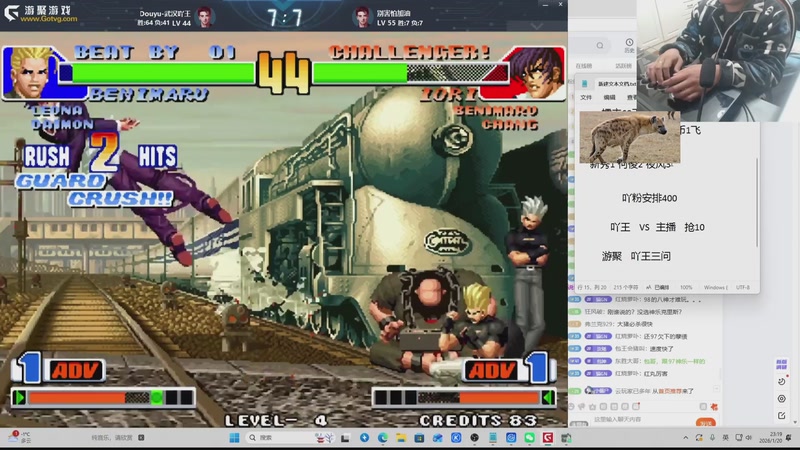The height and width of the screenshot is (450, 800).
Task: Open the night mode moon icon in the sidebar
Action: click(x=782, y=382)
